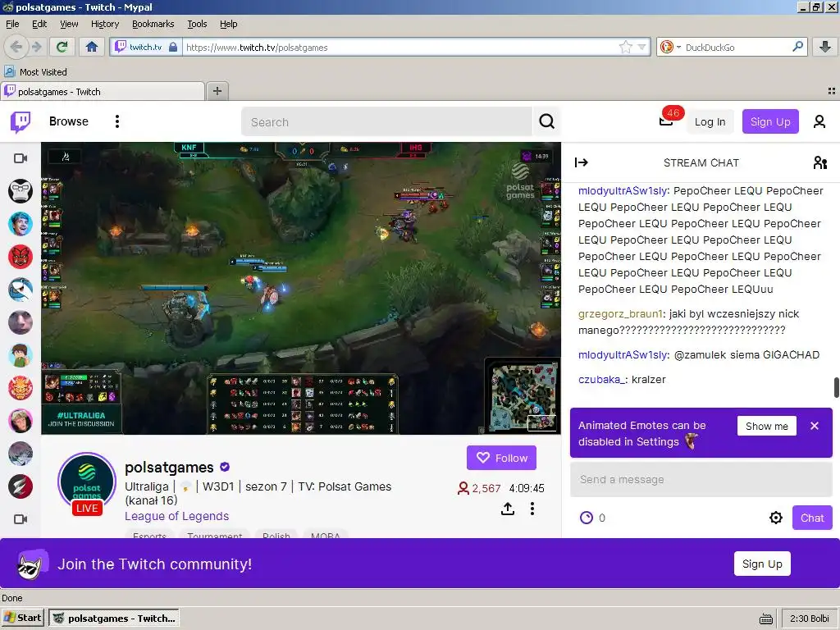This screenshot has width=840, height=630.
Task: Open the View menu
Action: point(69,24)
